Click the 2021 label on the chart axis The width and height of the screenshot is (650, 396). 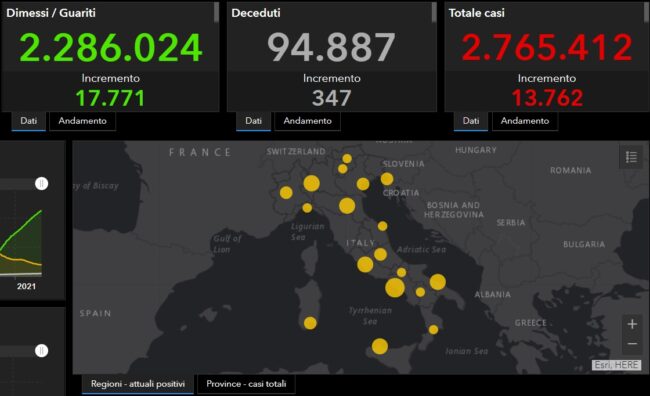(x=26, y=287)
